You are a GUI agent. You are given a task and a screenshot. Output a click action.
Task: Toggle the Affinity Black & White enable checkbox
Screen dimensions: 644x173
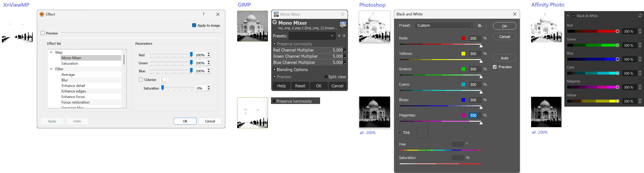574,16
